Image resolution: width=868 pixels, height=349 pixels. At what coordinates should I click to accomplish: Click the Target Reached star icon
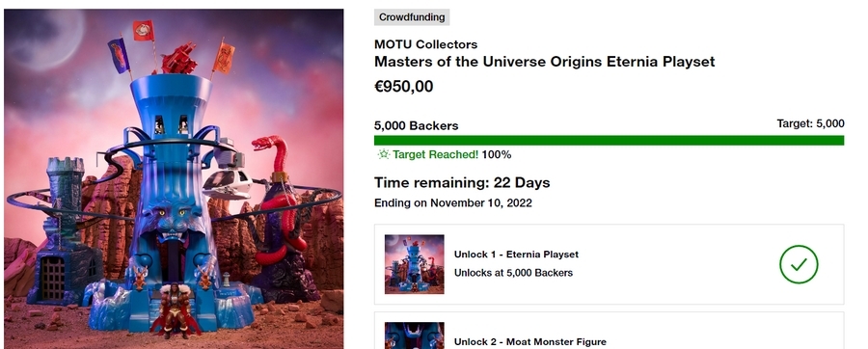pos(383,154)
